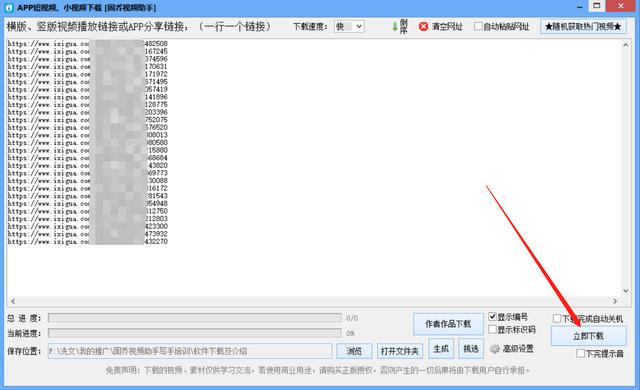Viewport: 640px width, 390px height.
Task: Click the 免责声明 disclaimer text
Action: pos(318,370)
